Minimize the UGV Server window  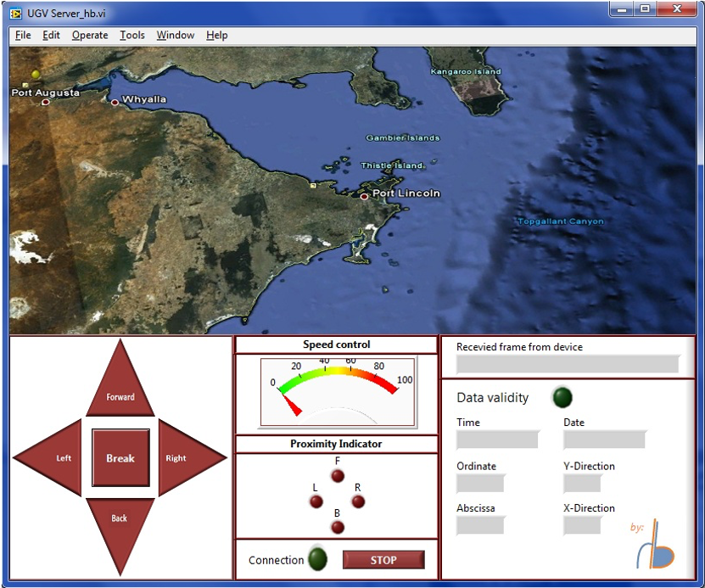click(x=622, y=8)
